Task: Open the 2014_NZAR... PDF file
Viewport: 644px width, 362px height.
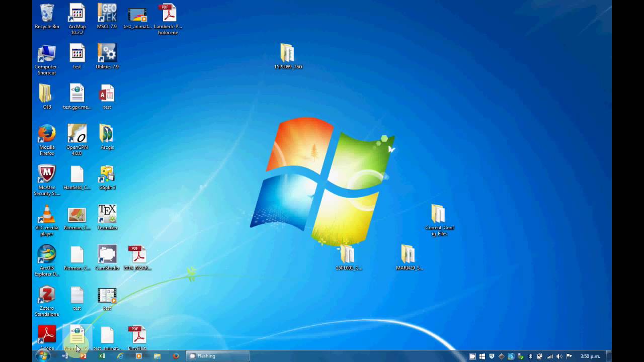Action: point(137,258)
